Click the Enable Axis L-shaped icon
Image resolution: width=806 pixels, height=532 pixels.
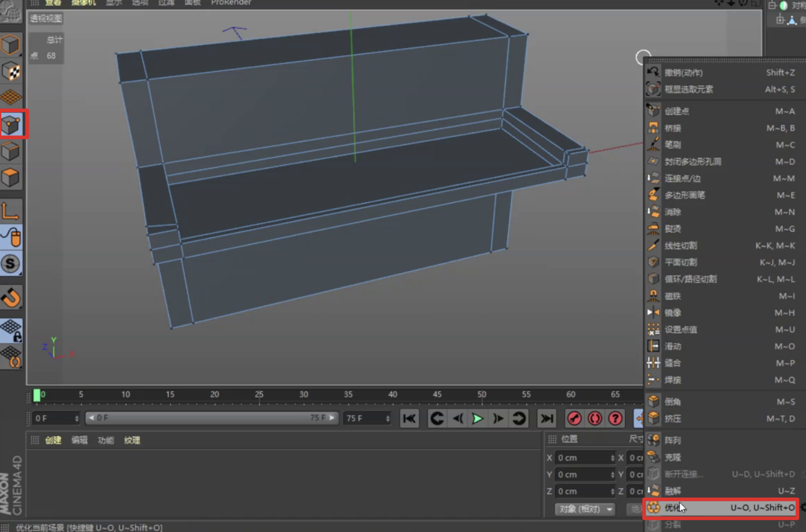click(10, 212)
